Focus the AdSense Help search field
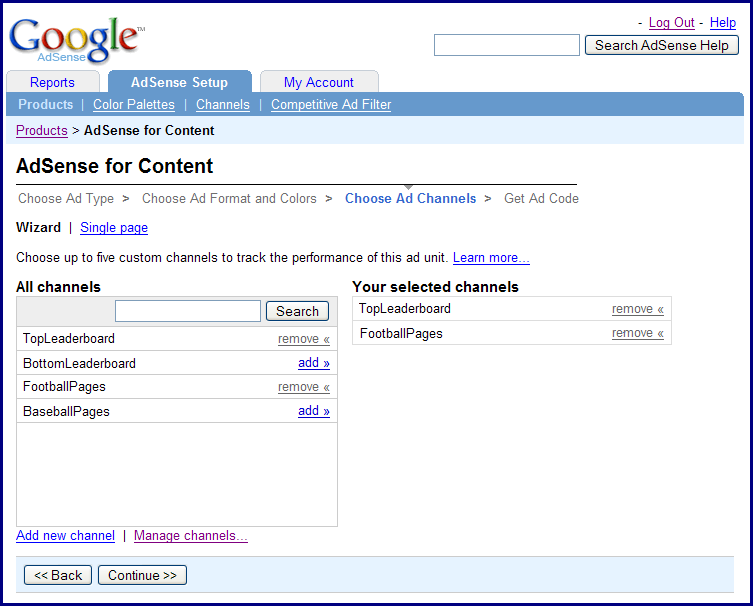This screenshot has height=606, width=753. point(506,45)
